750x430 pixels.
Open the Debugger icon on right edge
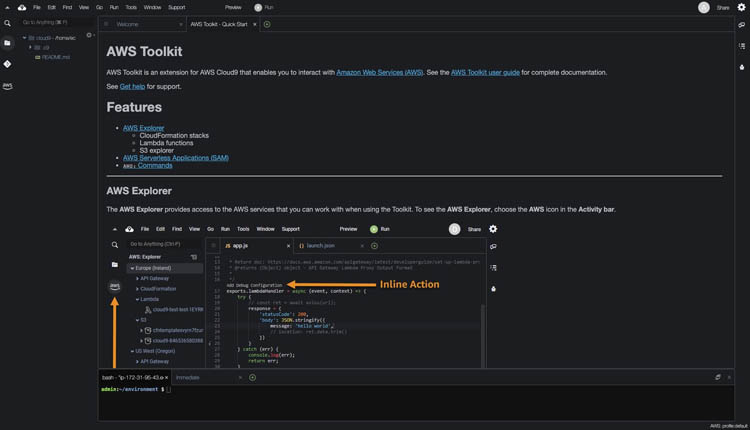[x=742, y=67]
